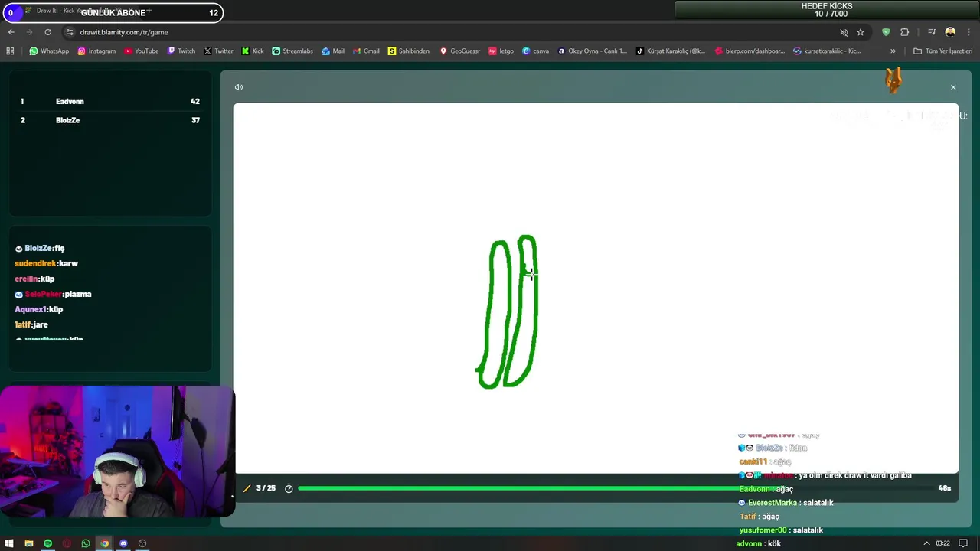The width and height of the screenshot is (980, 551).
Task: Close the drawing game panel
Action: 953,87
